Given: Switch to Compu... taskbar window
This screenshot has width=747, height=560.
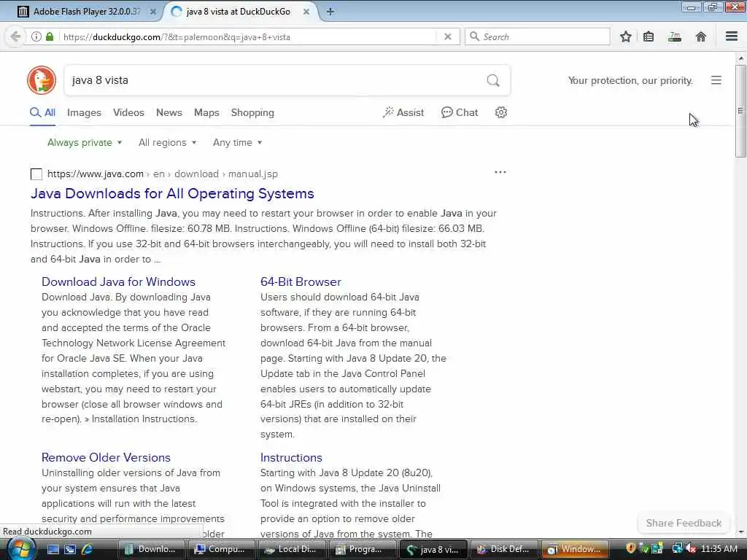Looking at the screenshot, I should (222, 549).
